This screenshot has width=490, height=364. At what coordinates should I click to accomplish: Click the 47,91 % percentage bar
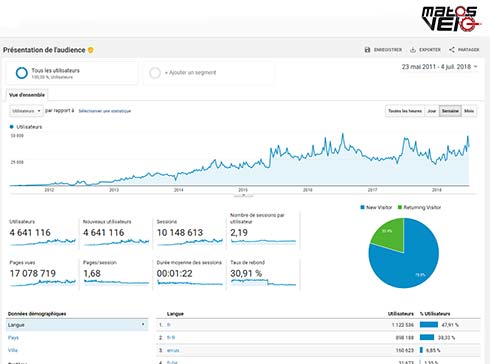429,325
